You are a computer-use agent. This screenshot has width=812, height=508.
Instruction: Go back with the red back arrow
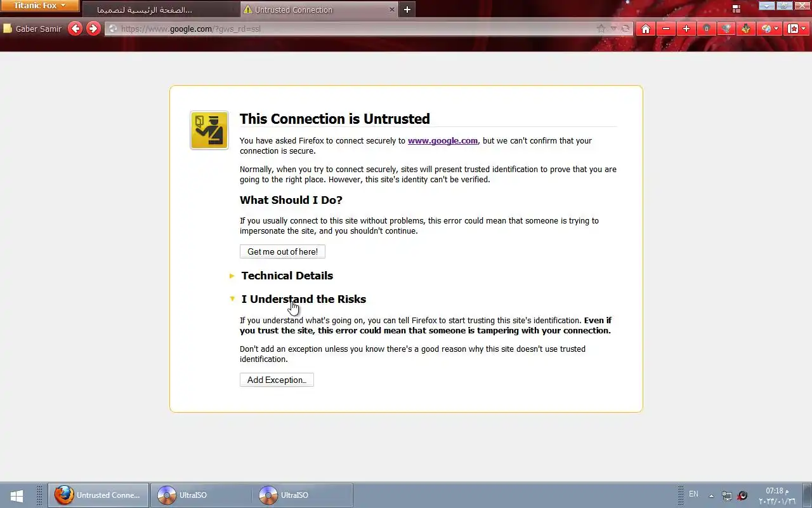[75, 29]
